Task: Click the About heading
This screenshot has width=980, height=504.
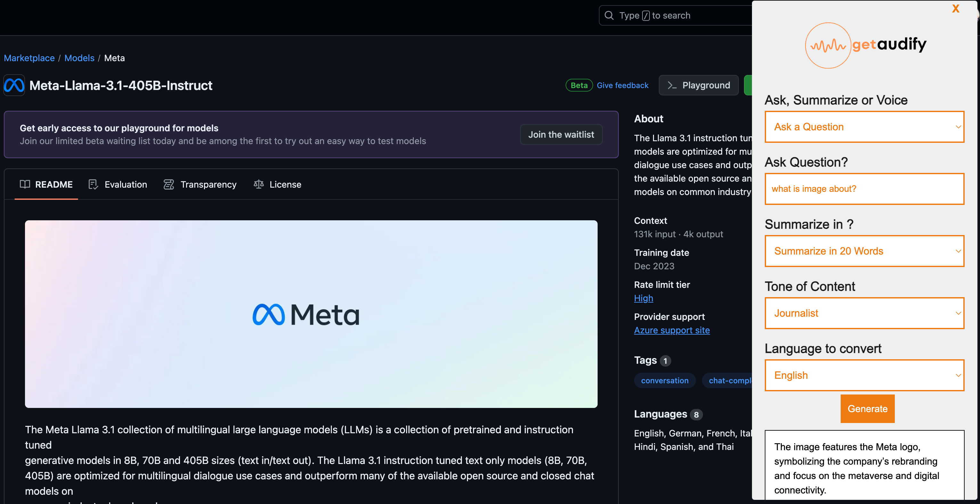Action: coord(648,119)
